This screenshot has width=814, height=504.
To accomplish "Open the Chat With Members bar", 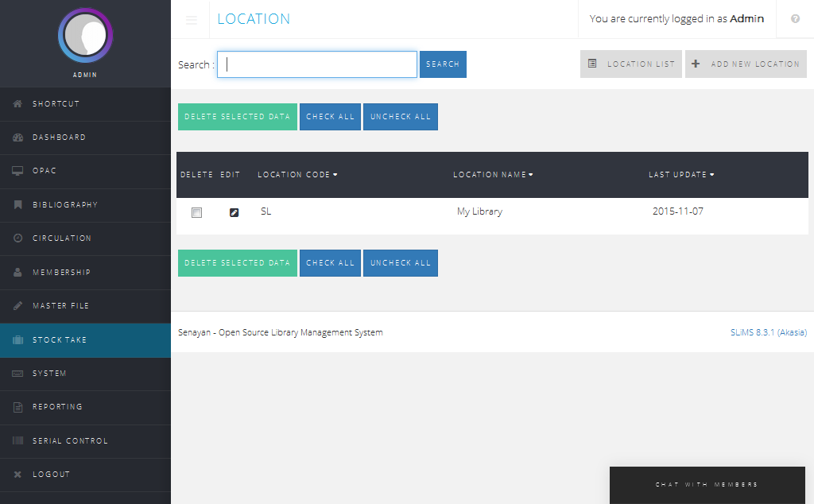I will pos(707,484).
